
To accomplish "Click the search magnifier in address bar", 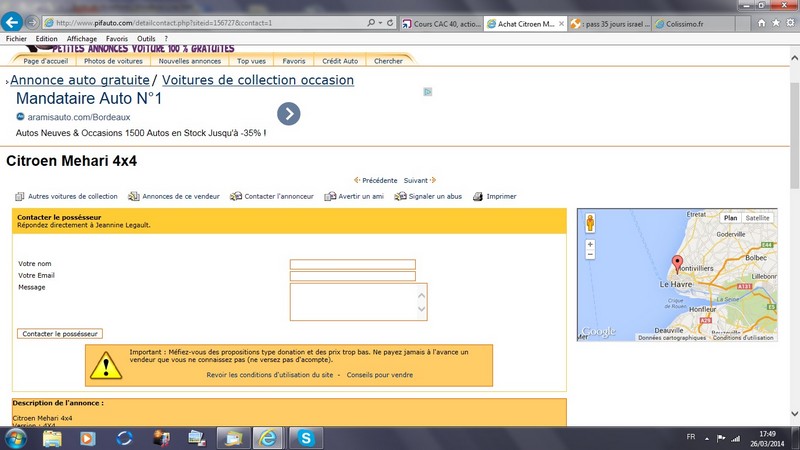I will [371, 23].
